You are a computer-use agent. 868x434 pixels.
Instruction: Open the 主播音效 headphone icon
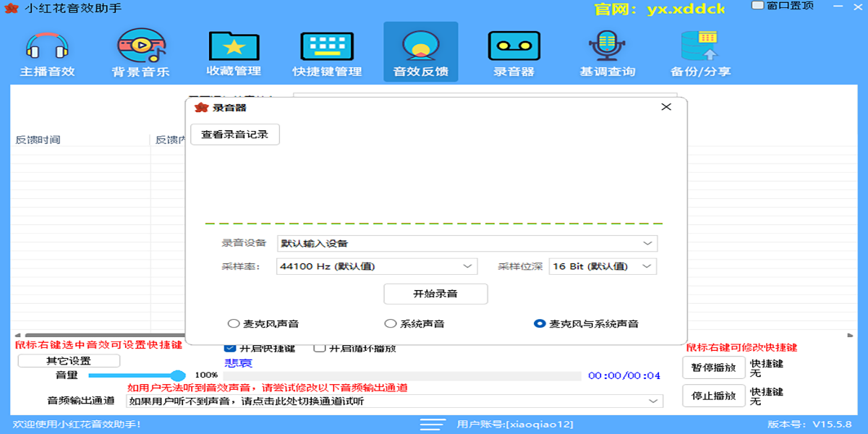(47, 46)
